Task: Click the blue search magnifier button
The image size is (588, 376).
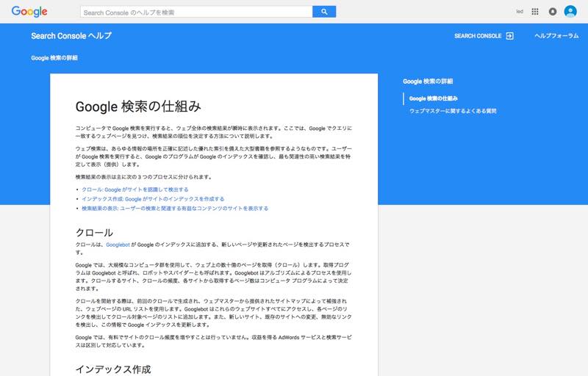Action: pos(324,12)
